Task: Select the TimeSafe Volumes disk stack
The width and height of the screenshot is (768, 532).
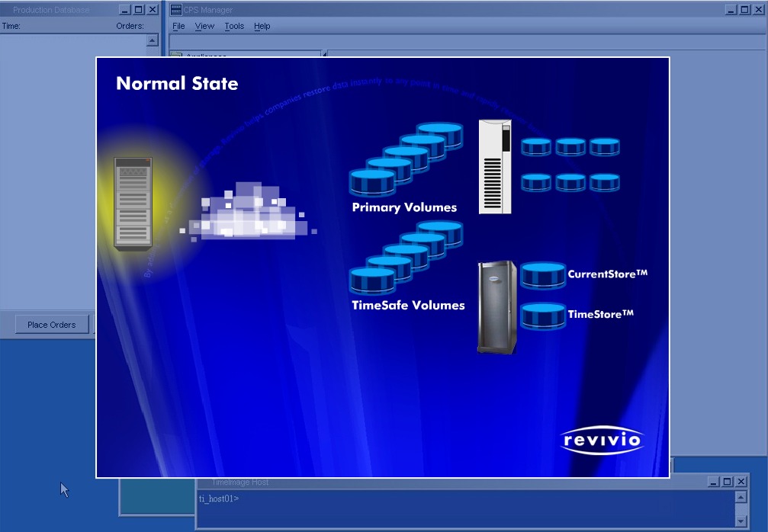Action: pos(406,258)
